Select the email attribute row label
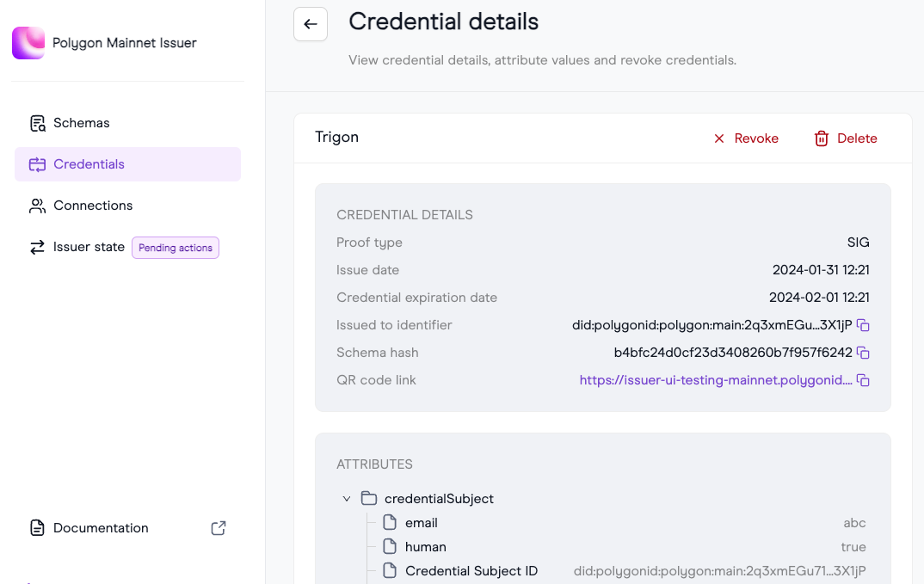 coord(422,523)
